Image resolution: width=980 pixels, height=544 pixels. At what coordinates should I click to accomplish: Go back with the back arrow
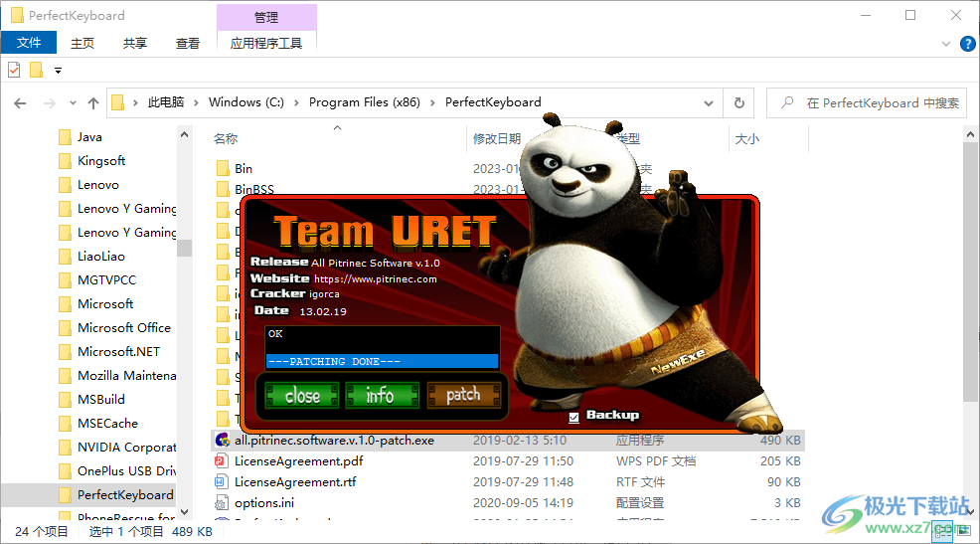pyautogui.click(x=20, y=103)
